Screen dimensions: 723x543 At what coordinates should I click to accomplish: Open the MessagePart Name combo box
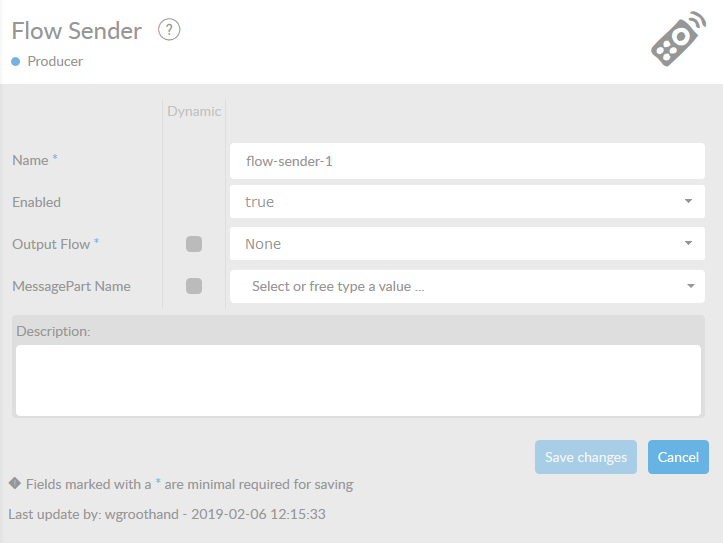[x=467, y=286]
